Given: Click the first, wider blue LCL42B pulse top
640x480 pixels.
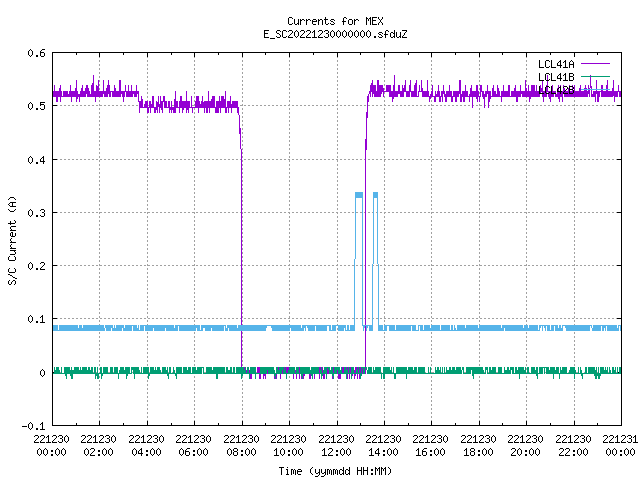Looking at the screenshot, I should click(359, 195).
